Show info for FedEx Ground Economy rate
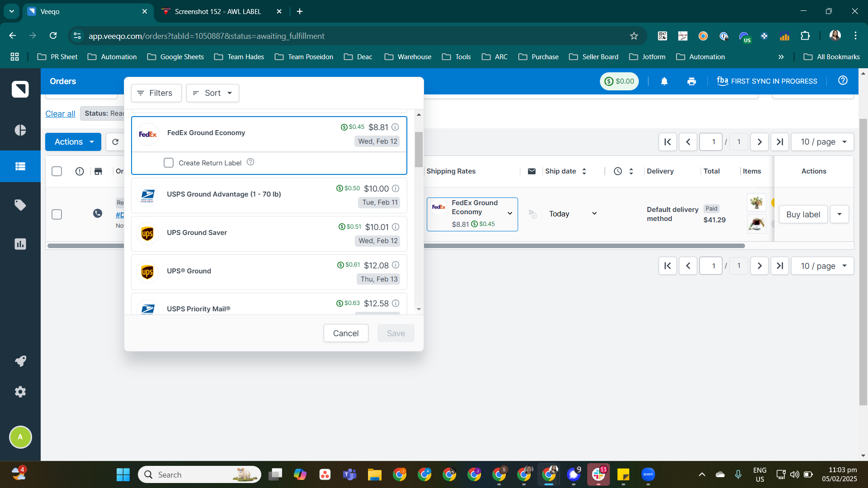Screen dimensions: 868x488 click(x=395, y=127)
